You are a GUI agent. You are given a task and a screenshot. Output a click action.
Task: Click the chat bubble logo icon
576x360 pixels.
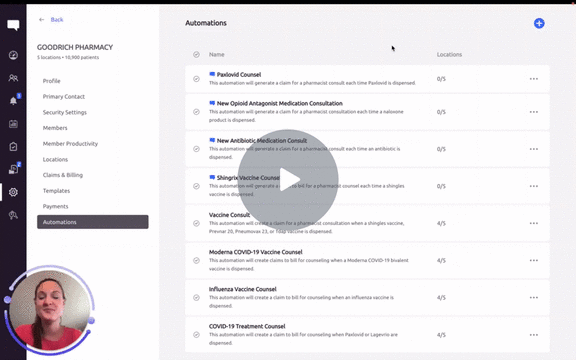[13, 25]
